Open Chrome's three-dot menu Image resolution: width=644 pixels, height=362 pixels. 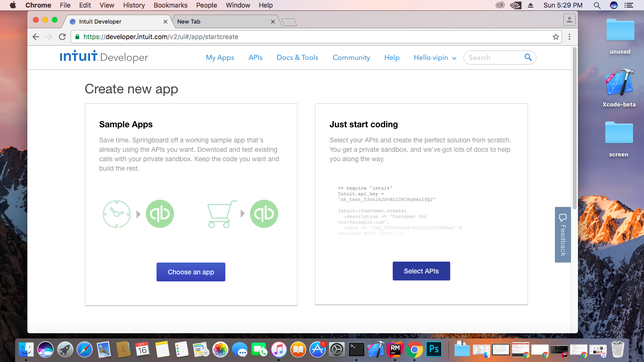(x=570, y=37)
